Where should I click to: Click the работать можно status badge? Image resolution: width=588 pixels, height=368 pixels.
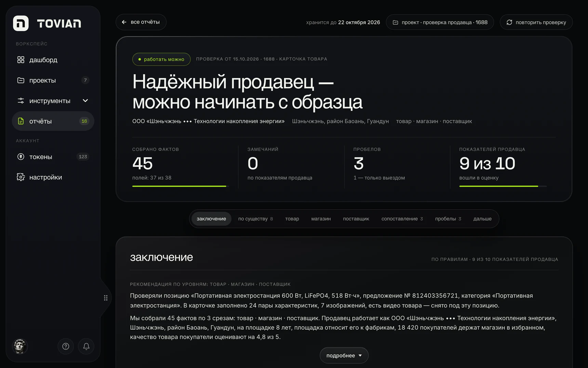[x=161, y=59]
